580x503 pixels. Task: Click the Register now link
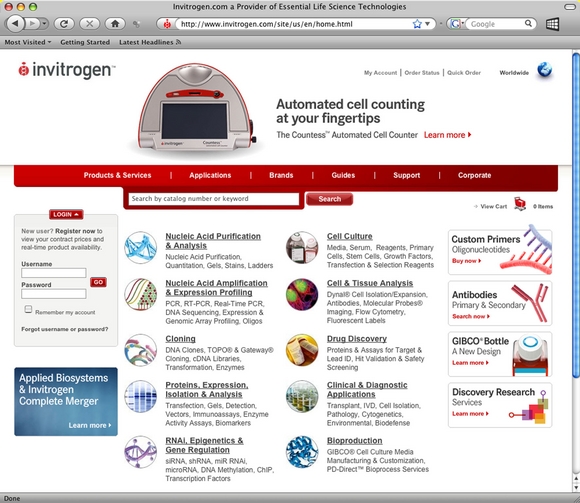tap(75, 231)
